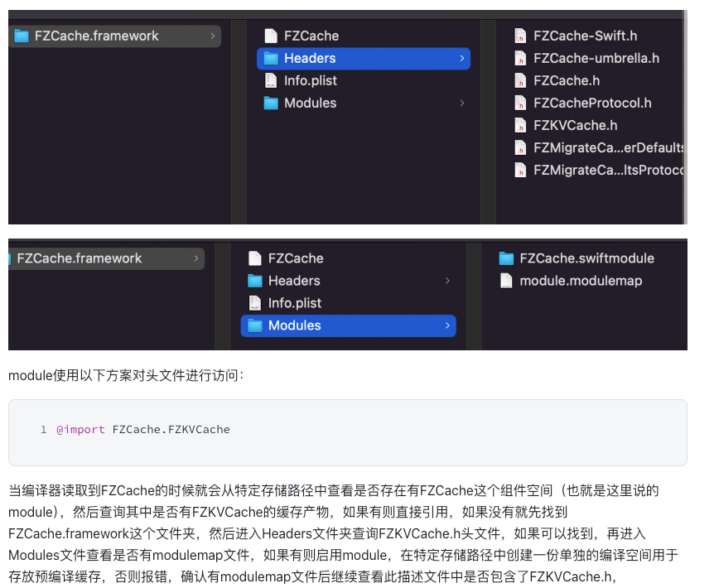Click chevron next to Headers in bottom window

click(x=447, y=281)
